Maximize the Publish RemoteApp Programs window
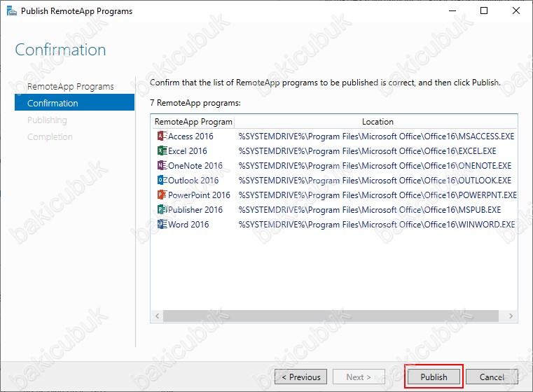 point(484,10)
